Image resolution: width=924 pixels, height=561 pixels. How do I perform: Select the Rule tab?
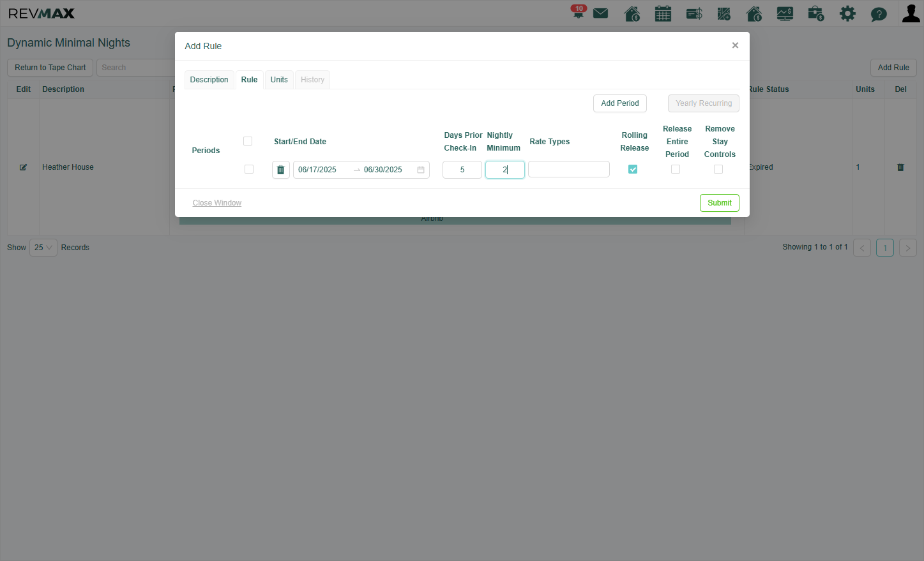[x=249, y=80]
